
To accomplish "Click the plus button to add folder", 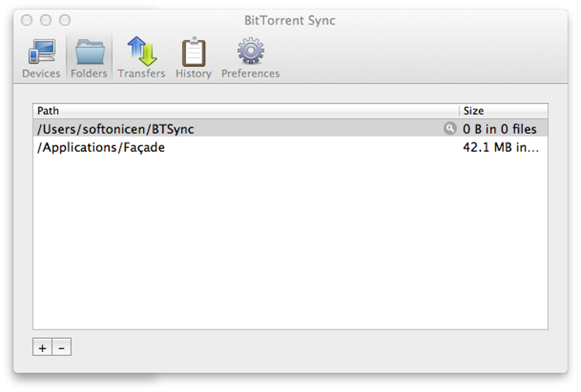I will click(x=42, y=347).
